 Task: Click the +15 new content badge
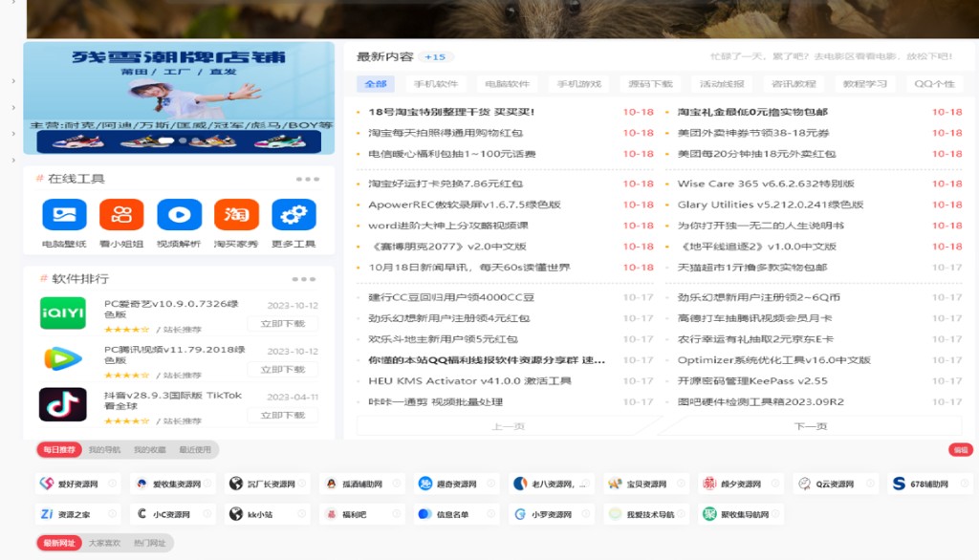435,56
